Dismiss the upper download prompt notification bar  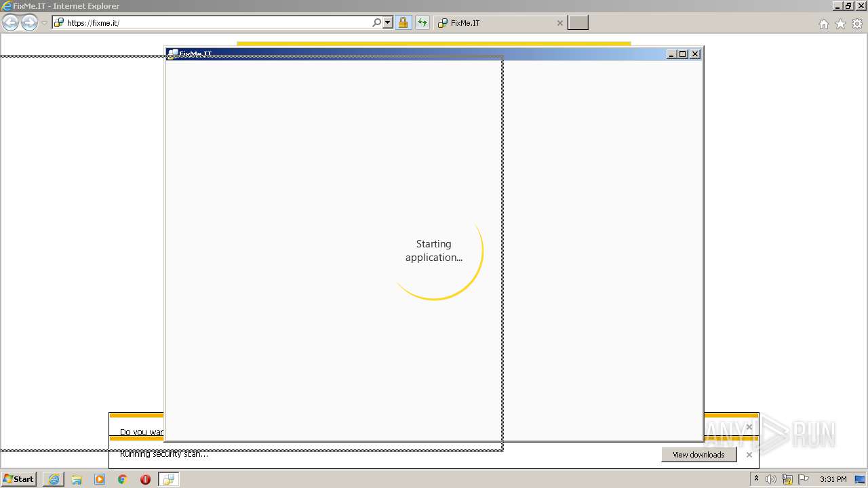[749, 427]
